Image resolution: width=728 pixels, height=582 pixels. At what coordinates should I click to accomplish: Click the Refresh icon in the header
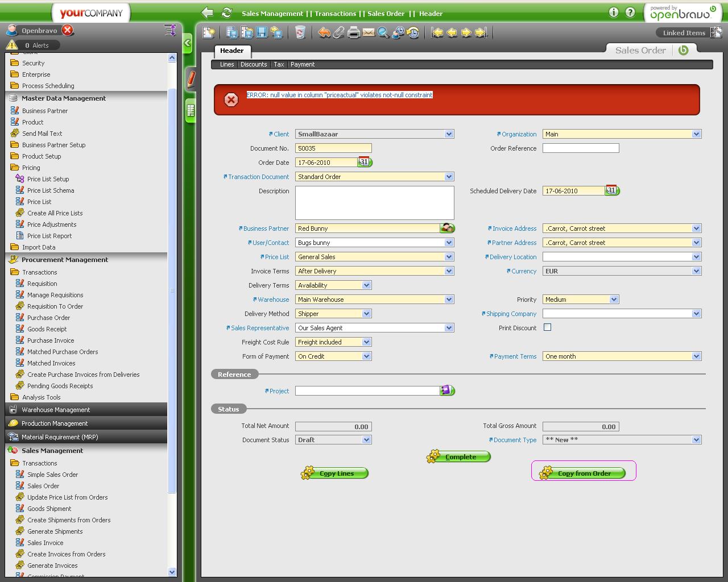click(x=226, y=13)
